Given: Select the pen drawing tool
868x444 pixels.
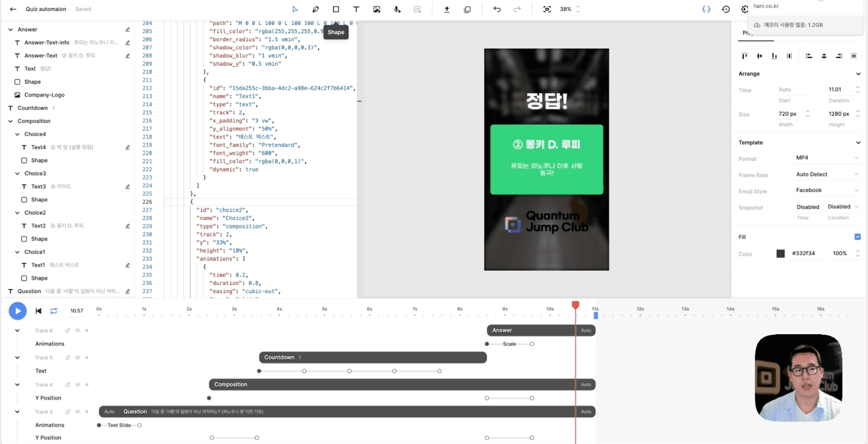Looking at the screenshot, I should (x=316, y=9).
